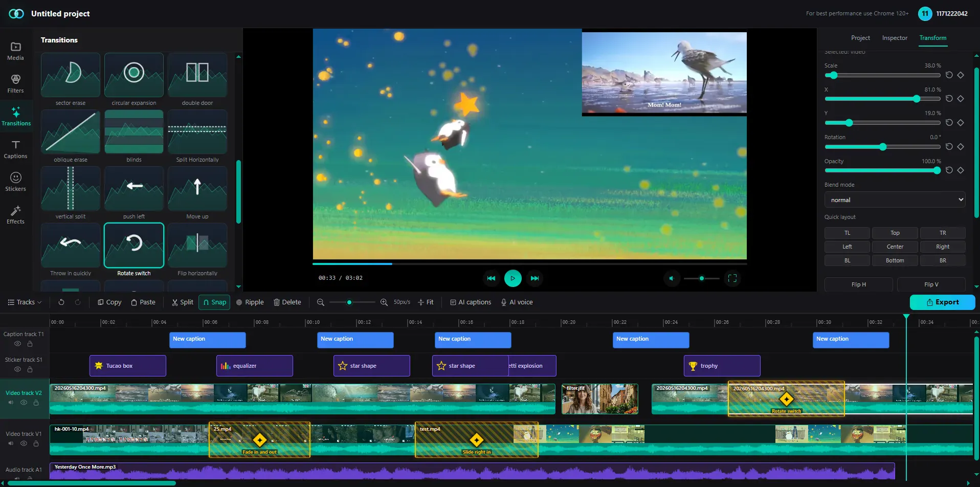Switch to the Inspector tab
The height and width of the screenshot is (487, 980).
click(895, 38)
